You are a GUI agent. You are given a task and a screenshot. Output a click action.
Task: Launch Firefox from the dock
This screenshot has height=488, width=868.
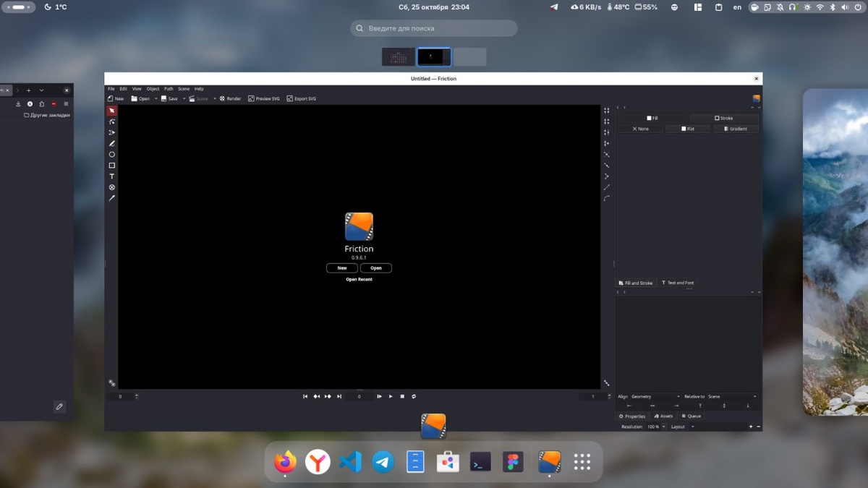[285, 461]
